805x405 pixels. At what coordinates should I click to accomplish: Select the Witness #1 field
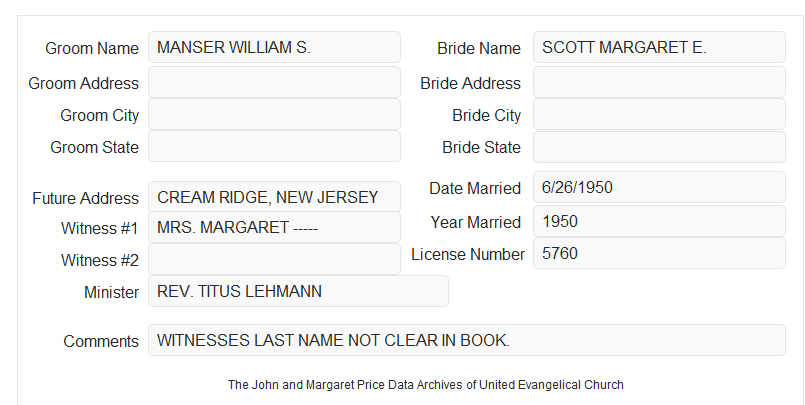274,227
